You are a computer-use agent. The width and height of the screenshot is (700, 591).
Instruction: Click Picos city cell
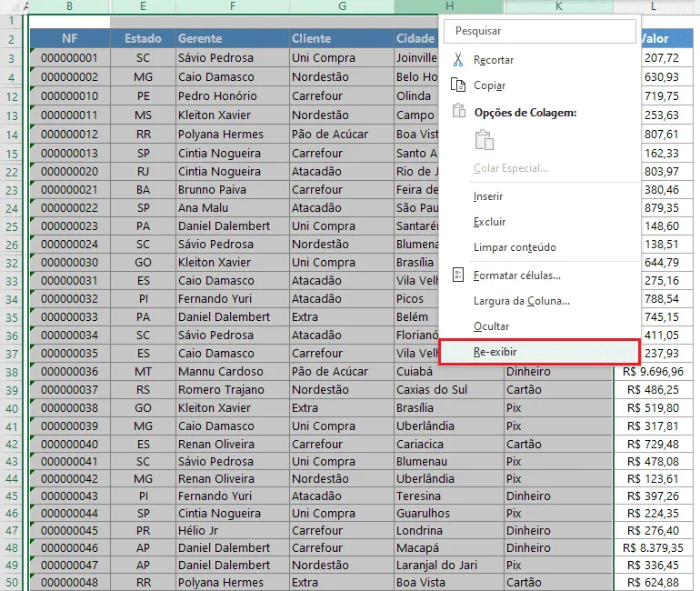pyautogui.click(x=416, y=298)
